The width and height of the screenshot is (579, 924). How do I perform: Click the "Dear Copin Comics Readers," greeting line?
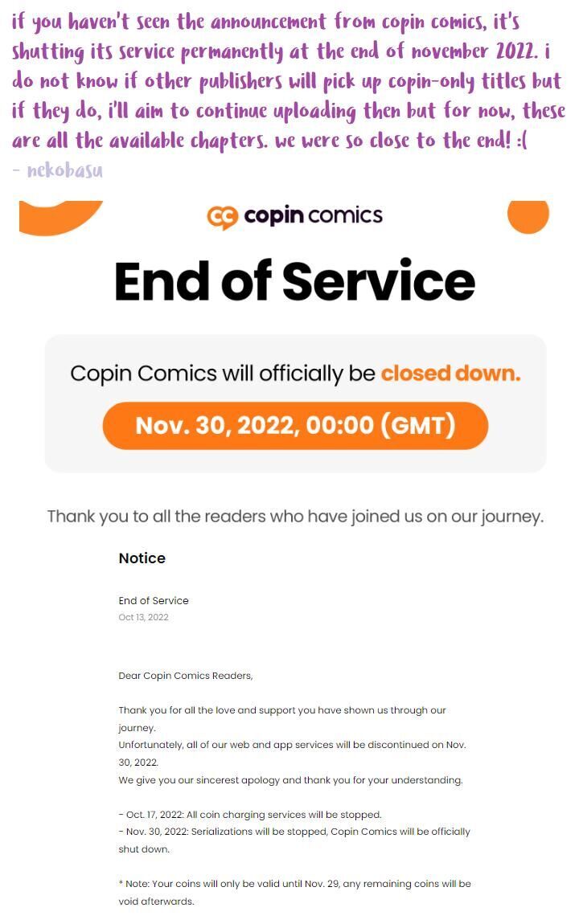pos(186,675)
